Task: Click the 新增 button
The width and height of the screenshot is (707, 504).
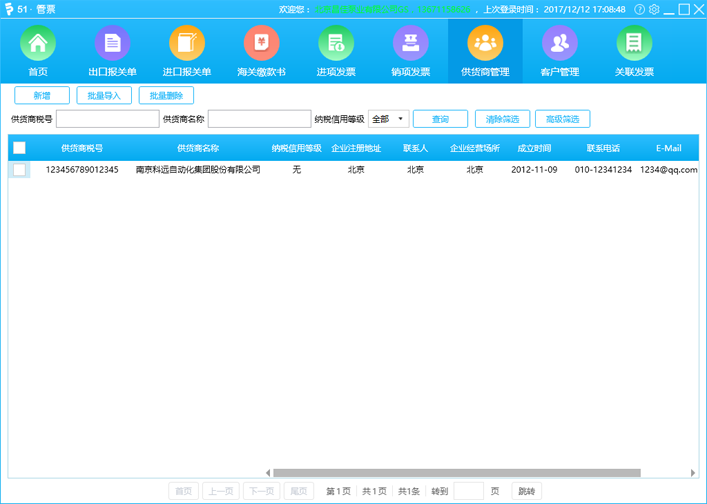Action: (x=42, y=95)
